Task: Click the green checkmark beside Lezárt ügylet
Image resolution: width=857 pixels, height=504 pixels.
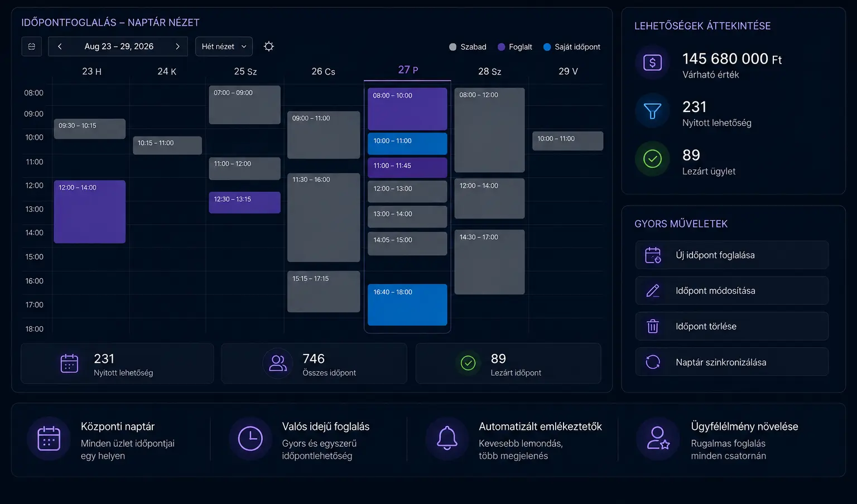Action: tap(652, 159)
